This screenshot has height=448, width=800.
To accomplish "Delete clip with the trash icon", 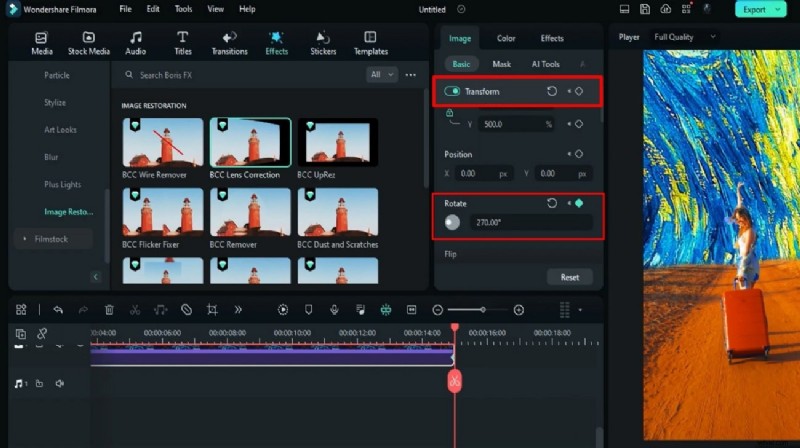I will [109, 310].
